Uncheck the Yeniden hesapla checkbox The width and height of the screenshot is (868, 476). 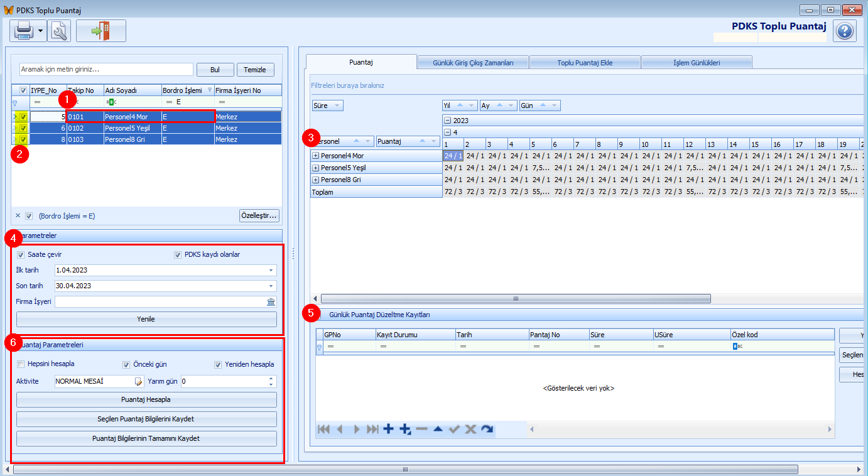click(x=218, y=364)
